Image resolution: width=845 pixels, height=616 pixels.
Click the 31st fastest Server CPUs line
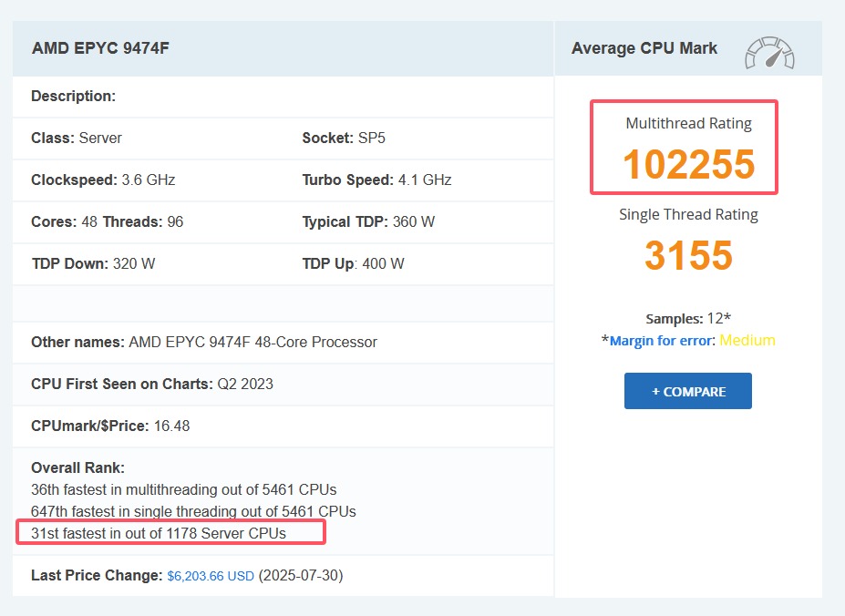point(159,533)
